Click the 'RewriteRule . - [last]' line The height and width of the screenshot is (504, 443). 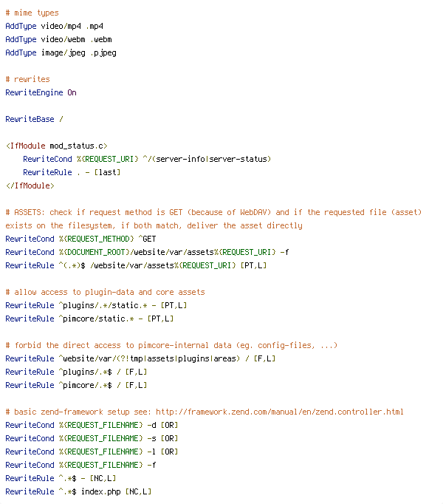72,173
